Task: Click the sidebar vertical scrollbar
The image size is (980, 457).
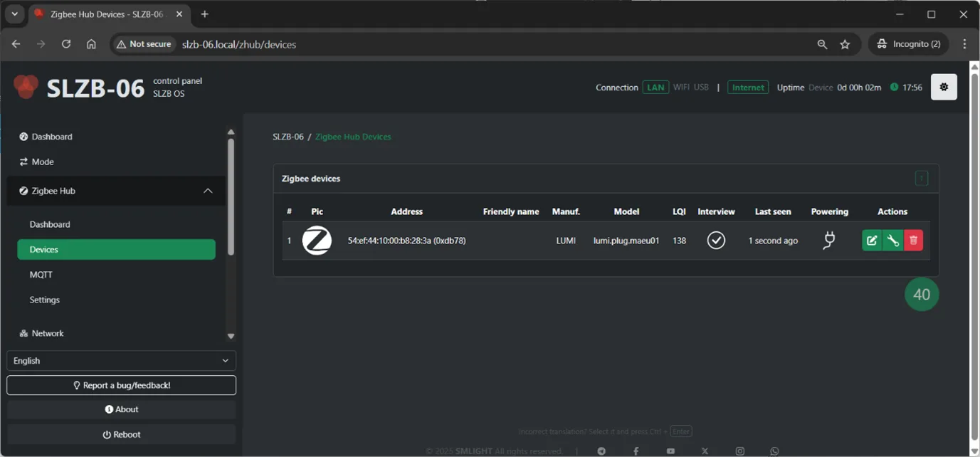Action: coord(231,196)
